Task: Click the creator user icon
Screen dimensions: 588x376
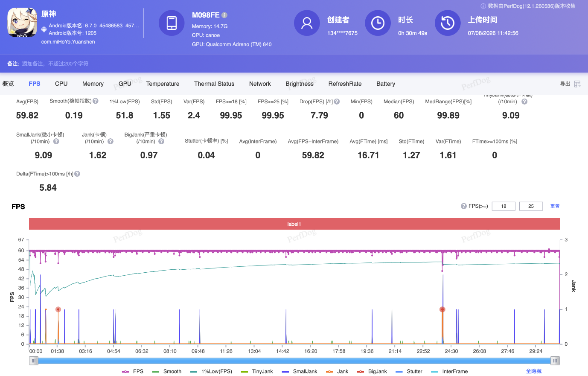Action: (307, 23)
